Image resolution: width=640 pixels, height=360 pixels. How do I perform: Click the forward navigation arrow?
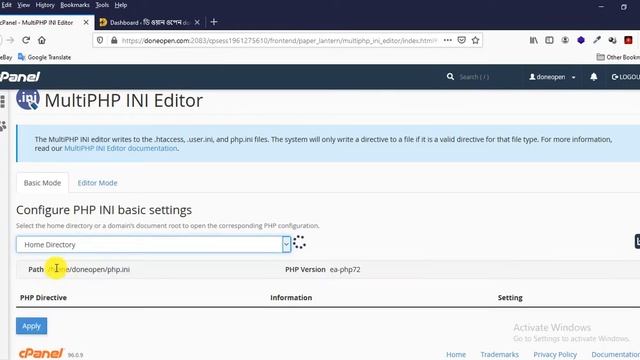tap(11, 40)
